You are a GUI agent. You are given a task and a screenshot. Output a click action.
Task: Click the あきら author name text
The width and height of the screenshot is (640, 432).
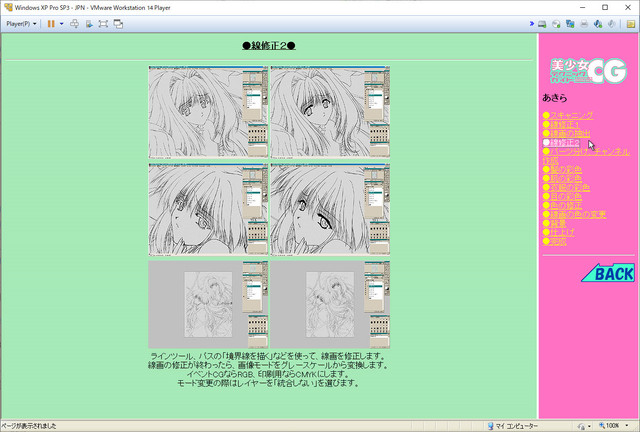tap(554, 98)
